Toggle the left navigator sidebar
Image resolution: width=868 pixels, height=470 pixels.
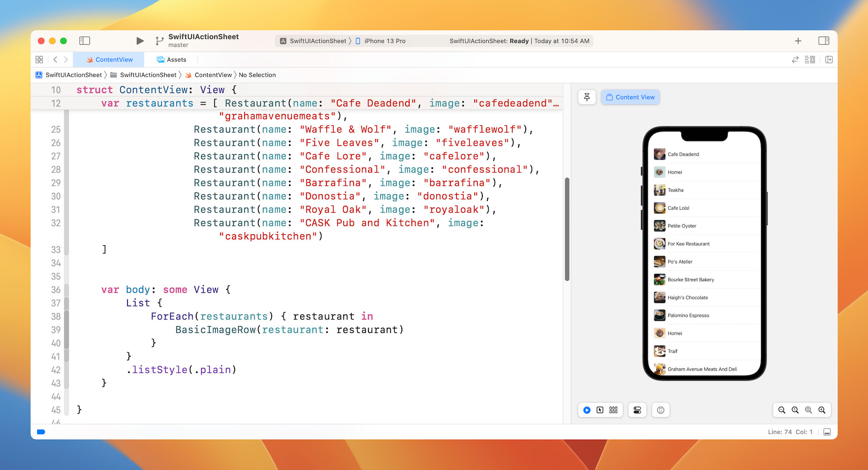[x=85, y=41]
